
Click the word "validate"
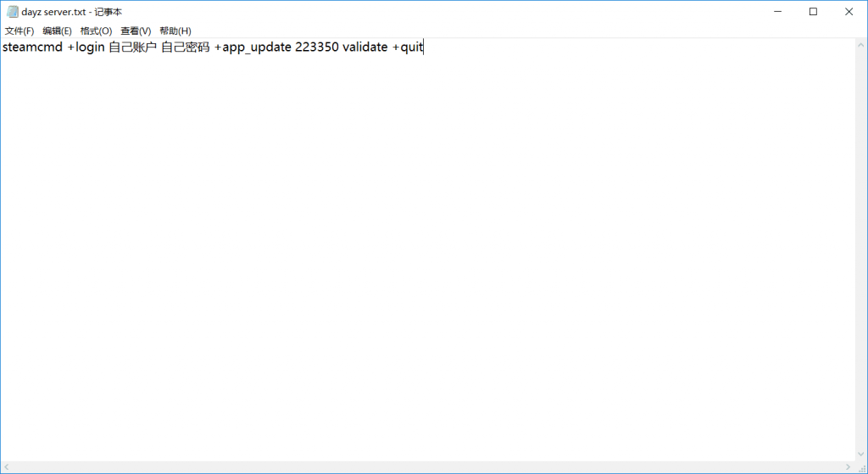click(364, 47)
